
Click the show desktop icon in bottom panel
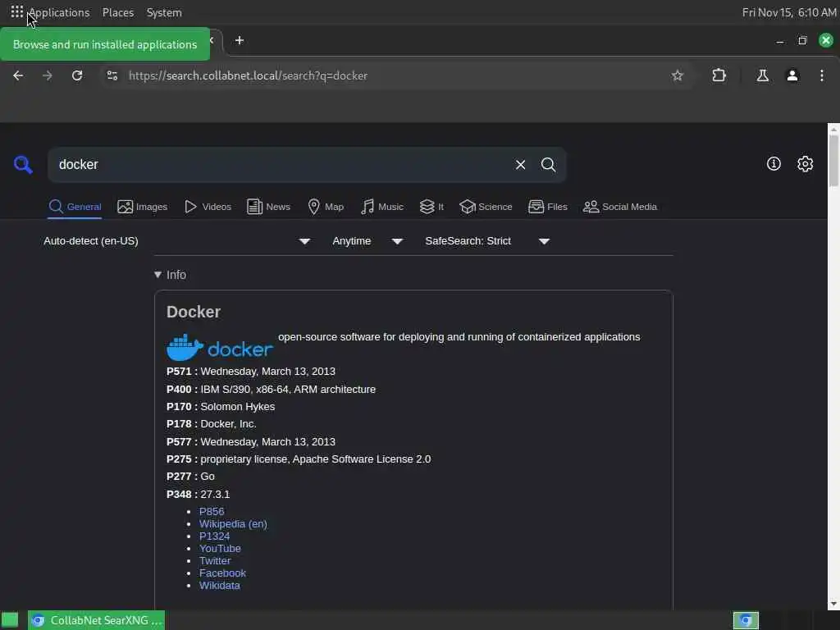pyautogui.click(x=10, y=620)
